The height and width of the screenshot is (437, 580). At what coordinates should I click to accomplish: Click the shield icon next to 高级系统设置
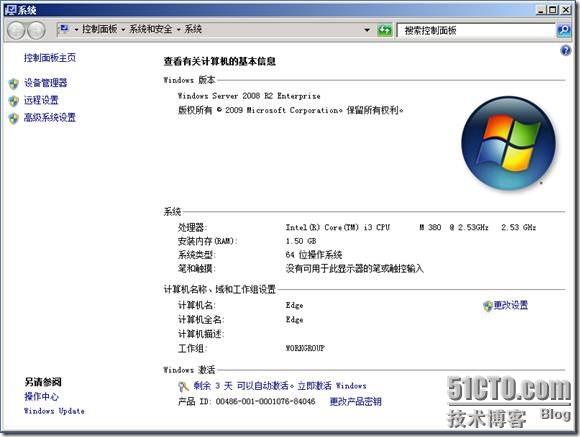click(x=14, y=118)
